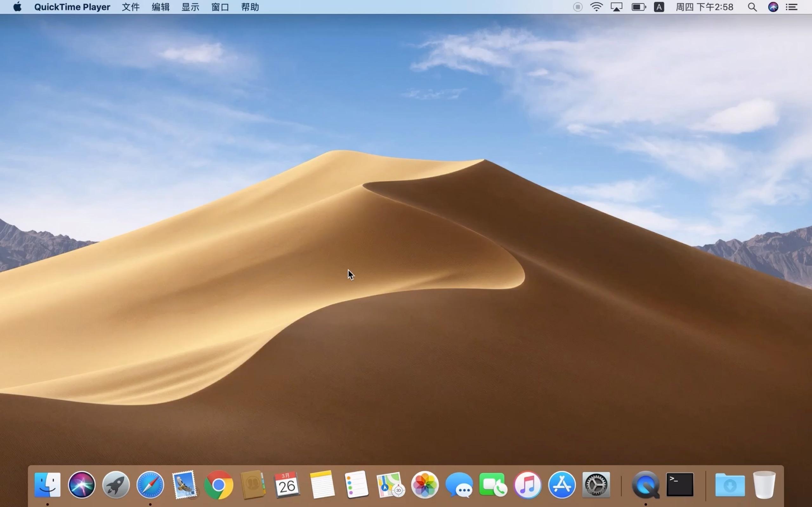Open Photos app in dock
Image resolution: width=812 pixels, height=507 pixels.
coord(424,485)
